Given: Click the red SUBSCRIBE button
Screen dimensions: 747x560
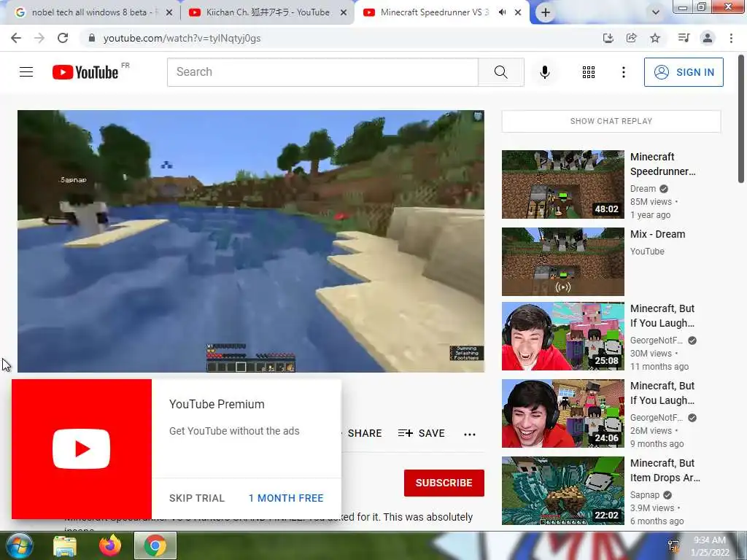Looking at the screenshot, I should [x=444, y=483].
